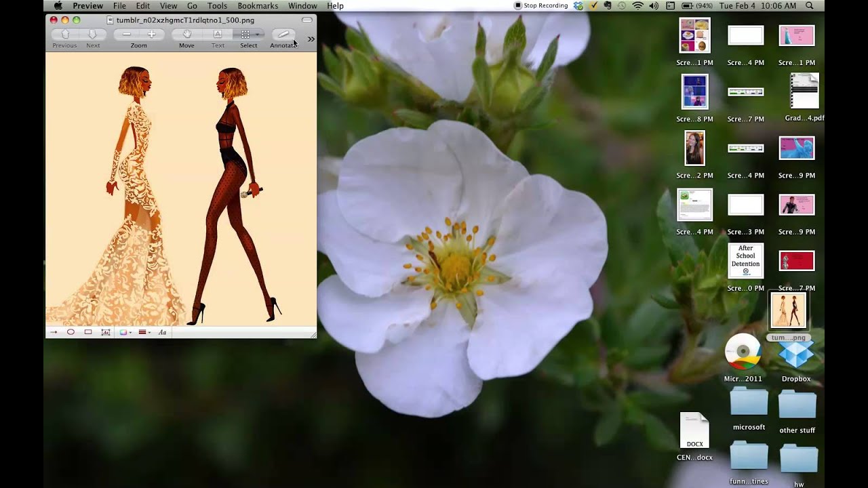Image resolution: width=868 pixels, height=488 pixels.
Task: Select the Grad...4.pdf file icon
Action: 804,91
